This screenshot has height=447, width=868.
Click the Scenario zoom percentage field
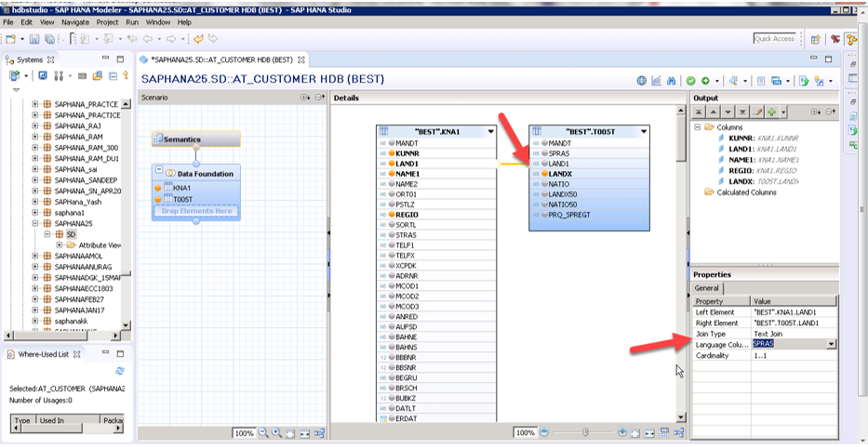[244, 434]
